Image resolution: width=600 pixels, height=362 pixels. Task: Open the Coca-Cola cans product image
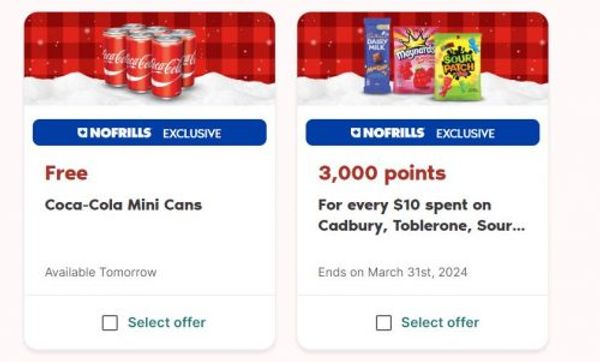(x=150, y=60)
